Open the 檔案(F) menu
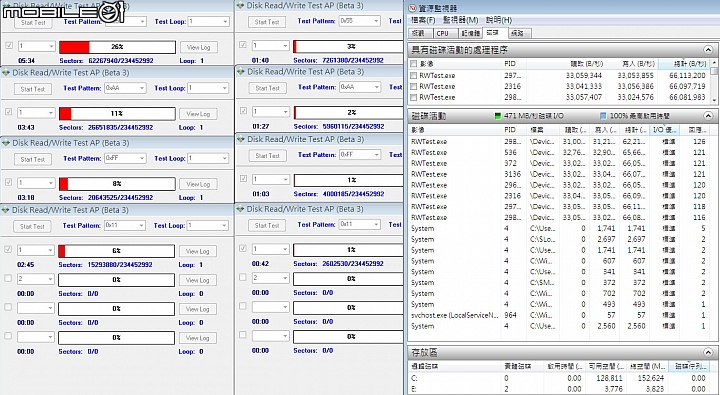Viewport: 720px width, 395px height. [x=423, y=20]
